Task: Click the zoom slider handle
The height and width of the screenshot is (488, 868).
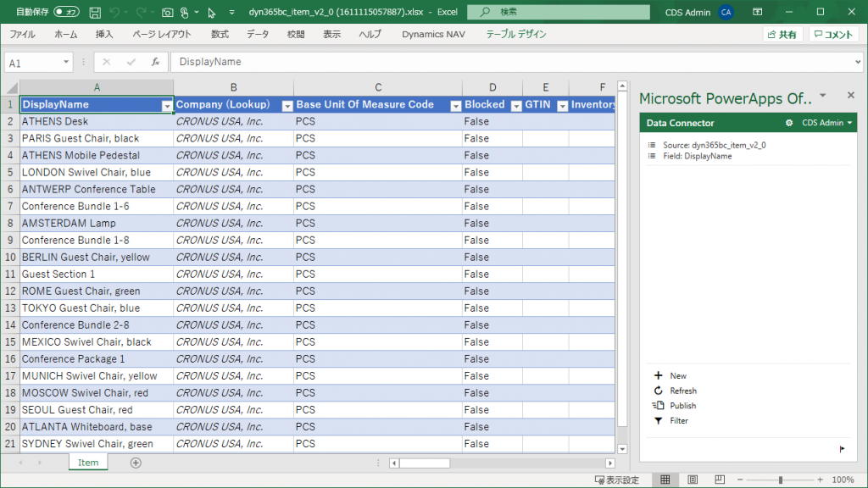Action: point(781,480)
